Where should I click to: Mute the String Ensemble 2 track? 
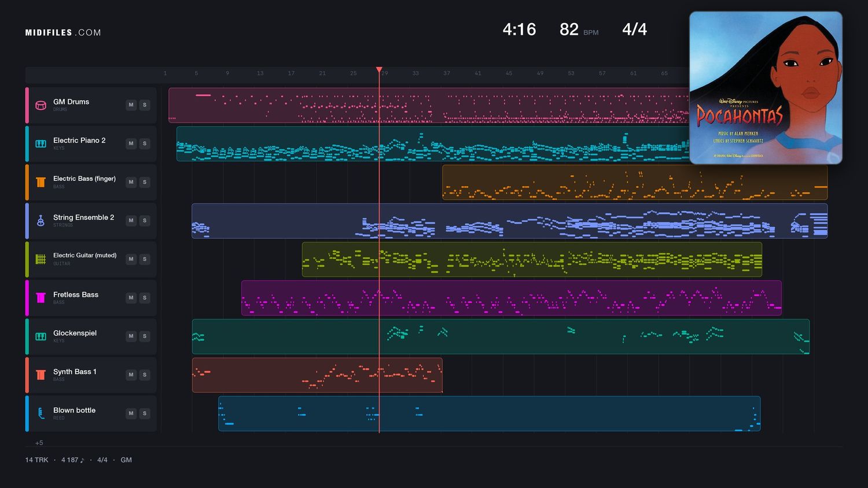[x=131, y=220]
